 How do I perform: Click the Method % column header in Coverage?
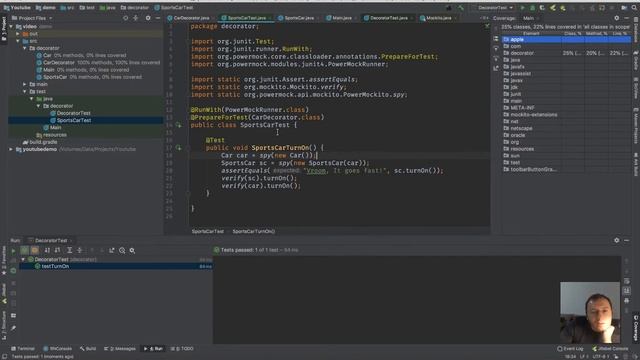coord(596,33)
